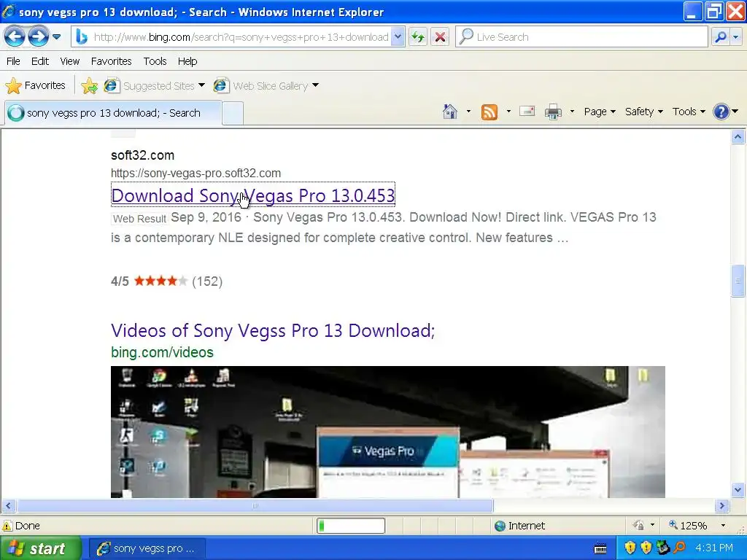Expand the zoom level dropdown arrow

coord(723,526)
